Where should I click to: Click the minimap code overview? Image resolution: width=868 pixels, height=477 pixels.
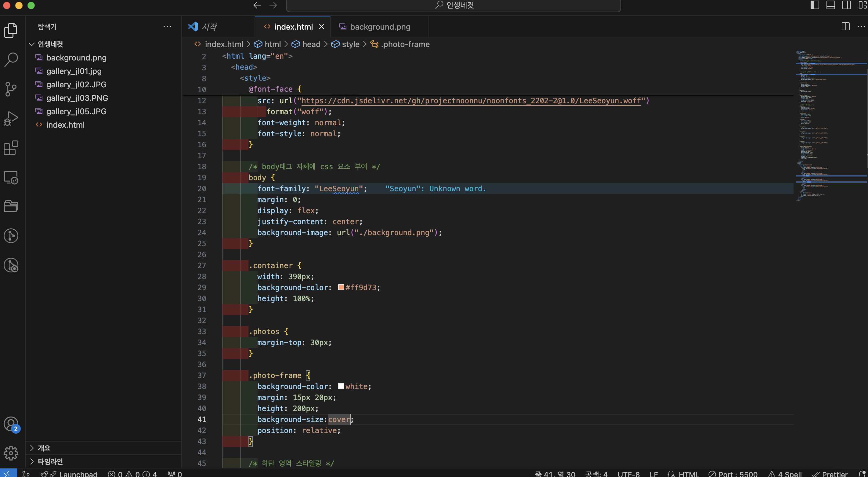point(830,126)
